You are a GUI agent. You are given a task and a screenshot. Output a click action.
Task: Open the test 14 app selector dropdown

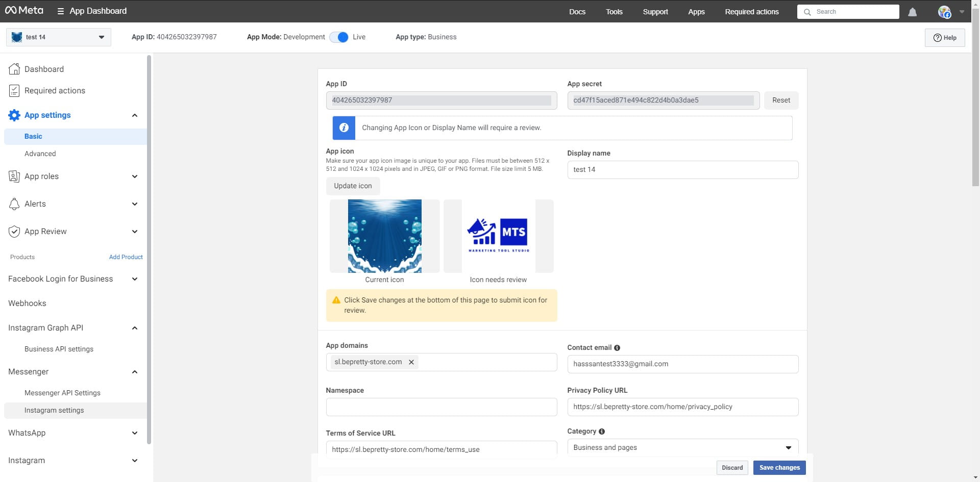(59, 37)
